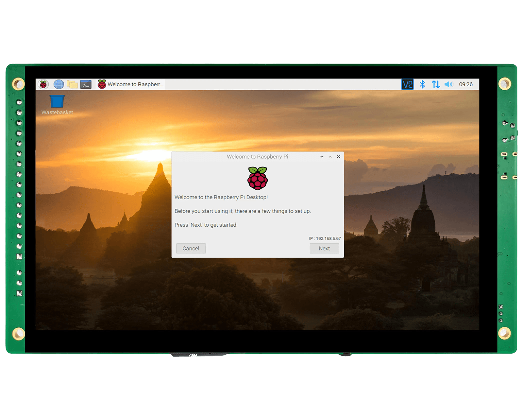Open the VNC Server tray icon
The image size is (523, 420).
pos(407,84)
